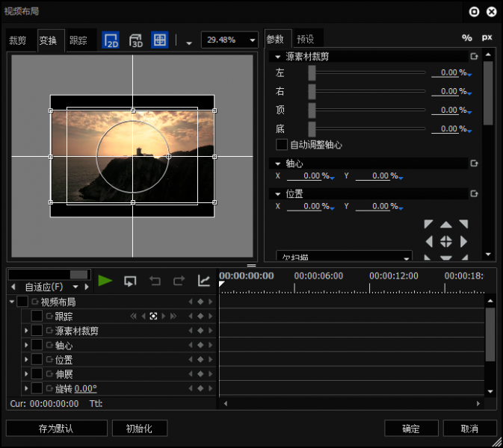Viewport: 503px width, 448px height.
Task: Open the 预设 tab
Action: tap(305, 39)
